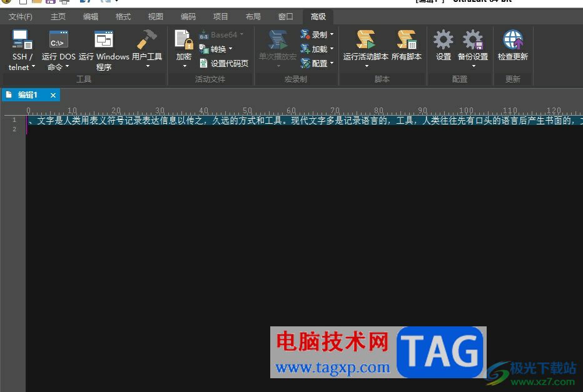Click the 检查更新 globe icon
This screenshot has width=583, height=392.
click(513, 39)
